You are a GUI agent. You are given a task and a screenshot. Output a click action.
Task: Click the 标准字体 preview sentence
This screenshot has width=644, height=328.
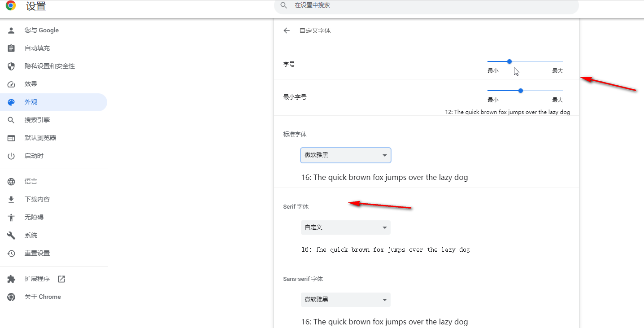tap(385, 178)
